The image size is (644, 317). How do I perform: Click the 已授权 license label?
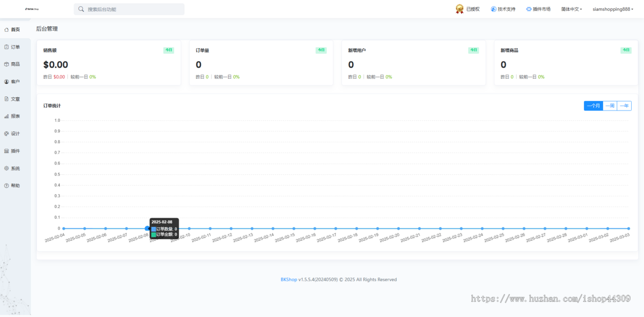pyautogui.click(x=473, y=9)
